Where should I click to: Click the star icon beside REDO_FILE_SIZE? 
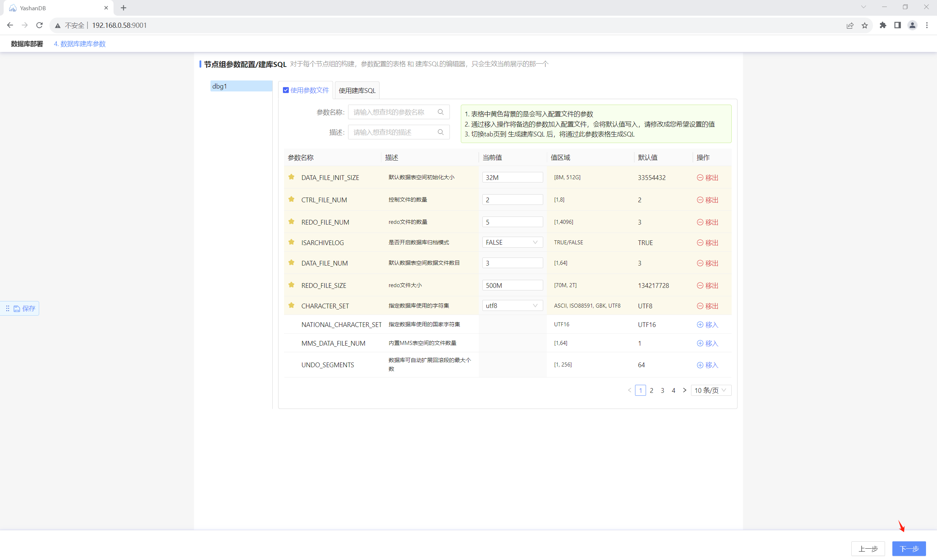click(x=291, y=285)
